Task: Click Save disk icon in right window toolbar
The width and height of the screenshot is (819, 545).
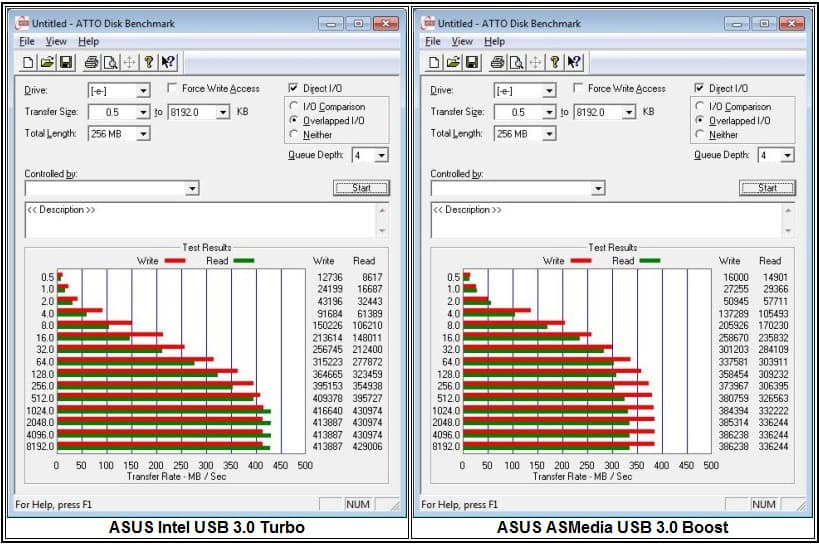Action: pos(472,63)
